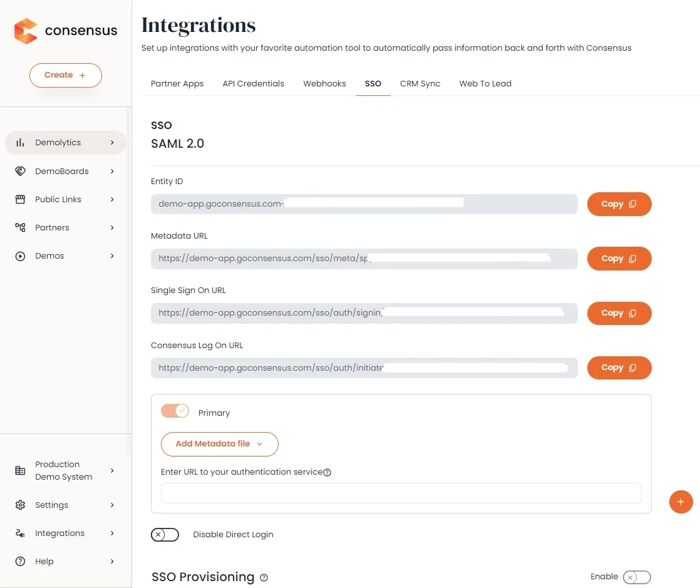Expand the Settings chevron
The height and width of the screenshot is (588, 700).
click(x=112, y=505)
